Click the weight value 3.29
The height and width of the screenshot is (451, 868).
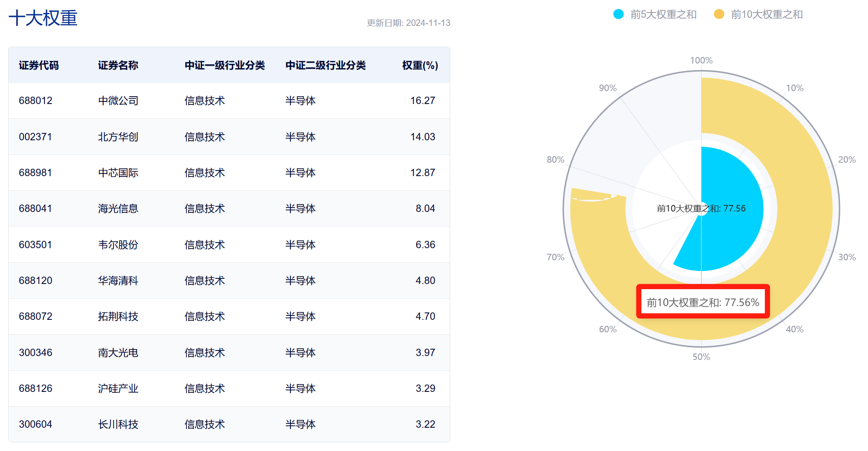click(425, 388)
